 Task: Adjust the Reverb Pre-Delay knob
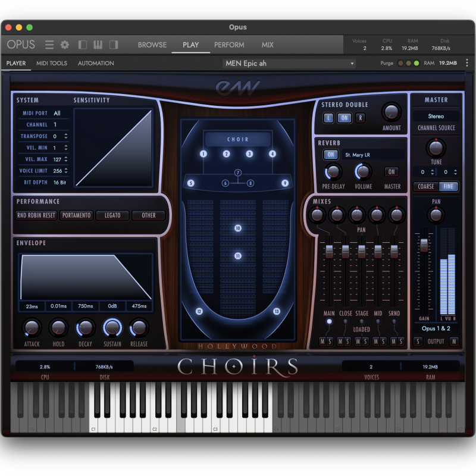click(333, 172)
